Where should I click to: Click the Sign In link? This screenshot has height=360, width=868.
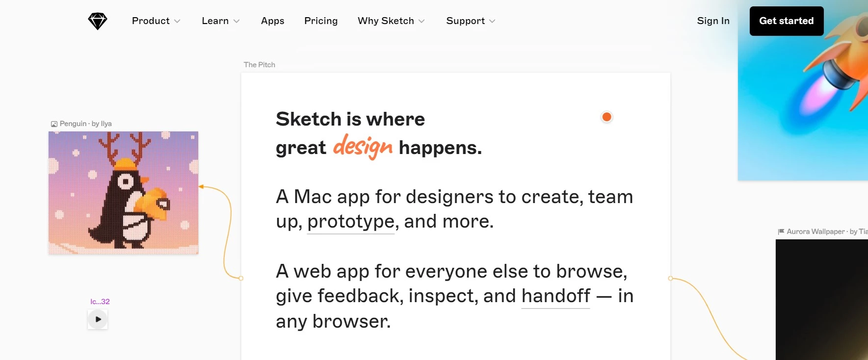[713, 21]
